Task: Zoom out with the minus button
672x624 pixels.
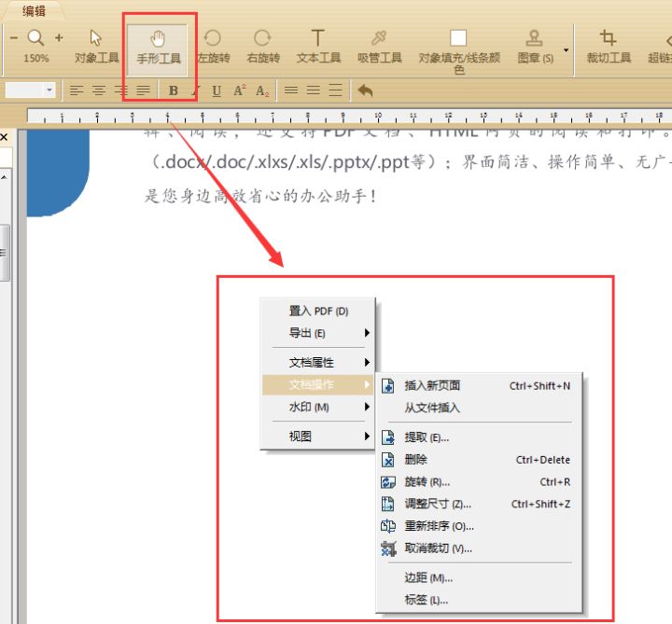Action: click(x=14, y=37)
